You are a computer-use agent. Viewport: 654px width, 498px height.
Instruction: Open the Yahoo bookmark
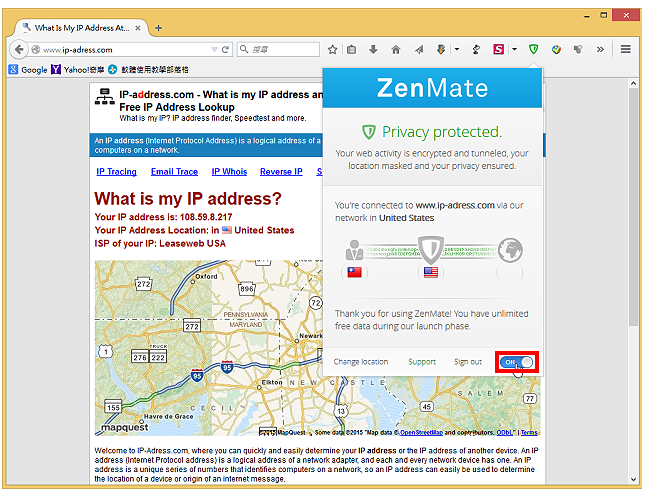click(78, 70)
